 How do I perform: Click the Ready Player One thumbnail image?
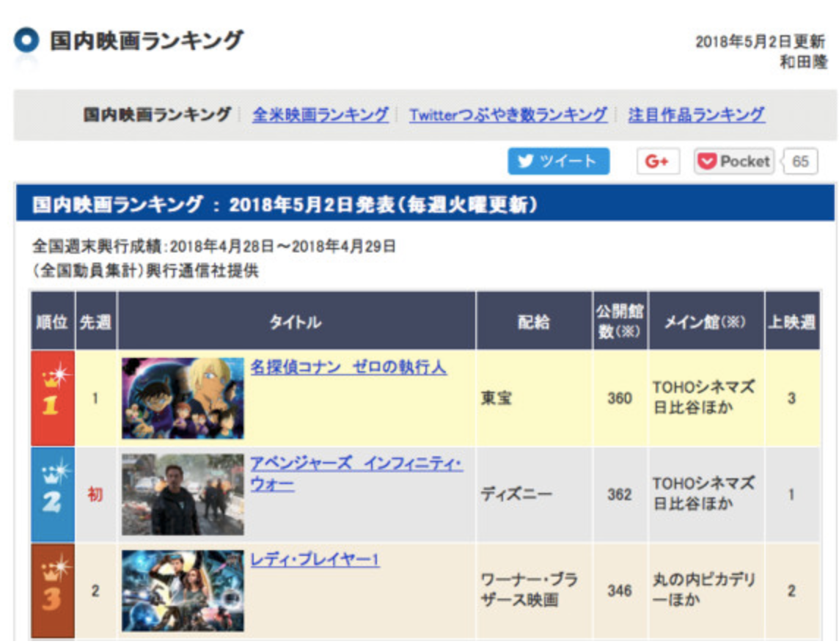pyautogui.click(x=183, y=590)
